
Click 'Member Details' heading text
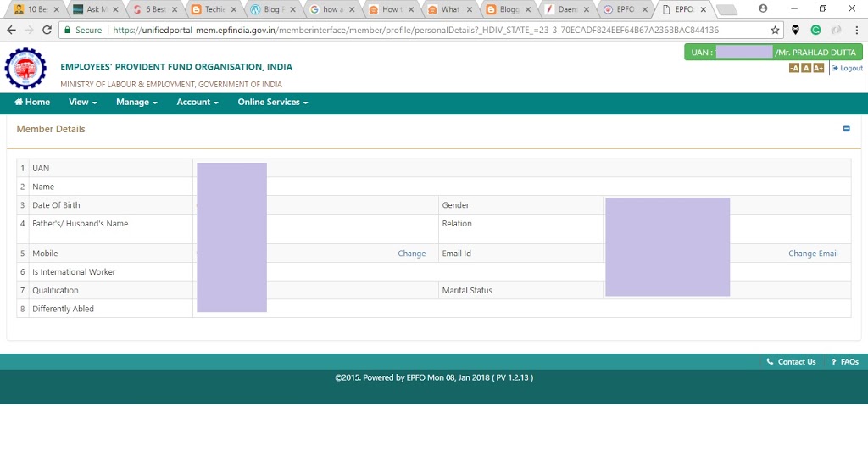[51, 129]
